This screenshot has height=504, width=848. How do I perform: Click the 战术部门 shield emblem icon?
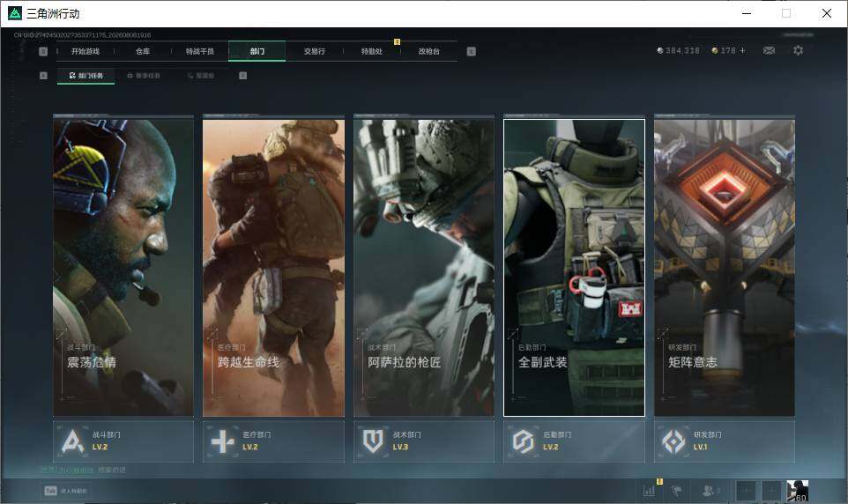pyautogui.click(x=373, y=441)
